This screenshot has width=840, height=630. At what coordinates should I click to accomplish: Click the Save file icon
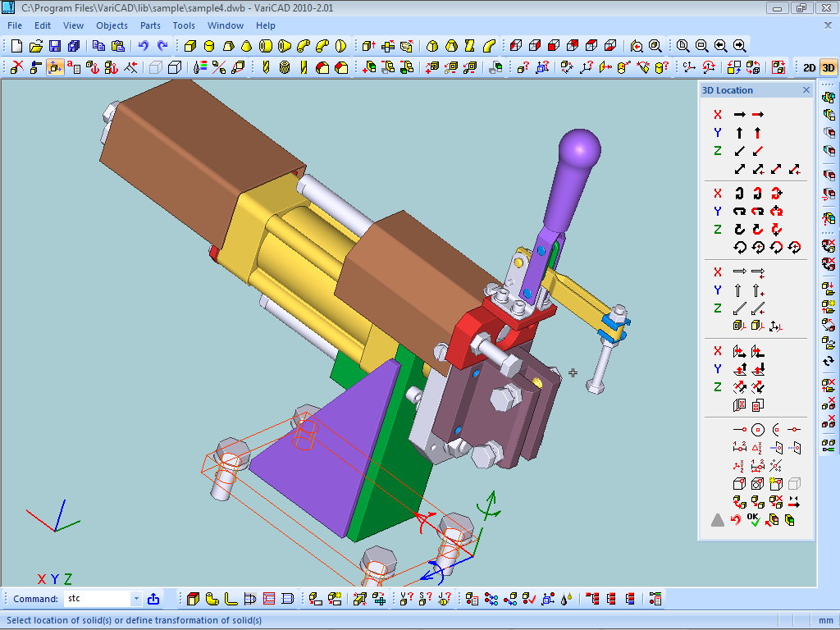(55, 46)
